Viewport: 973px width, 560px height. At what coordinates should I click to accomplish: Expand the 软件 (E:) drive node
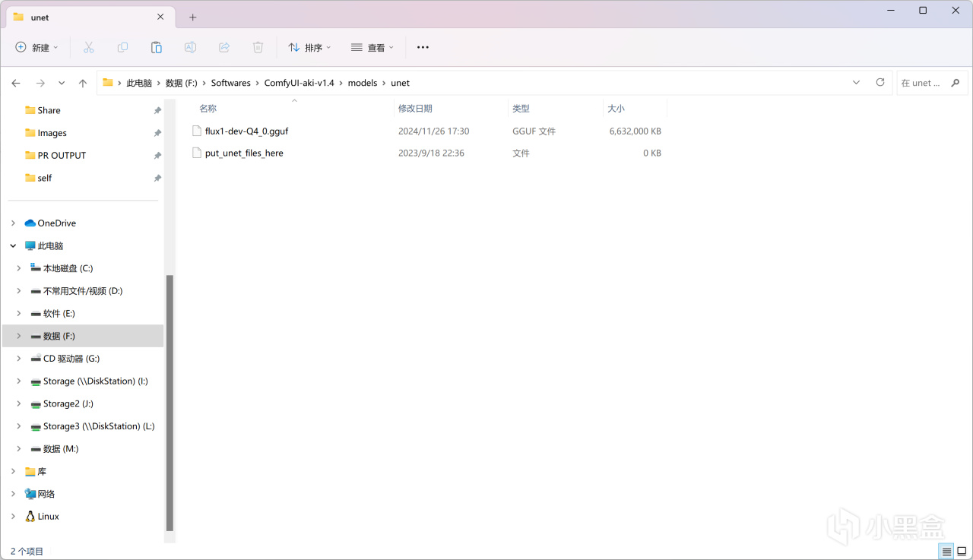coord(19,313)
